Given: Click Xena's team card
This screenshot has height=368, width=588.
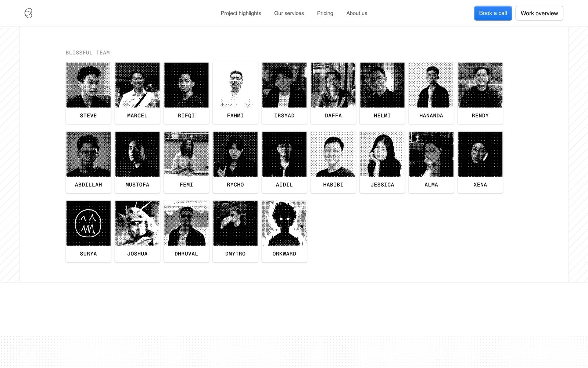Looking at the screenshot, I should click(x=480, y=162).
